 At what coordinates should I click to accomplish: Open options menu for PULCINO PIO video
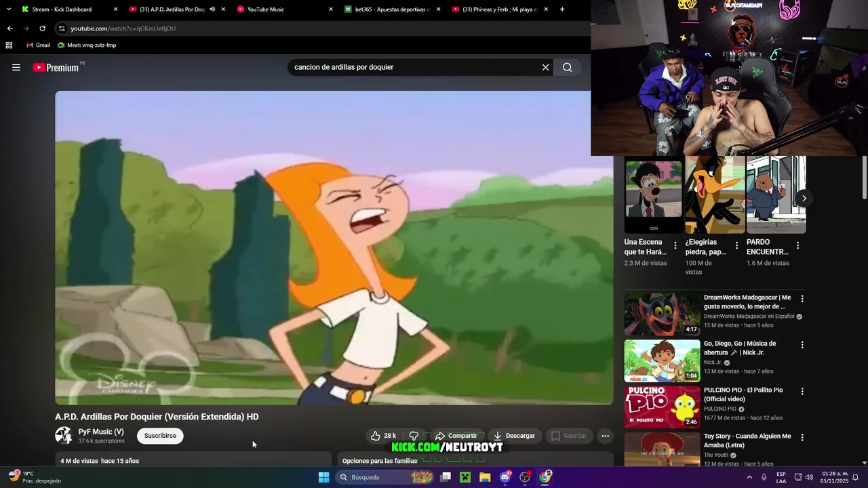[x=802, y=391]
